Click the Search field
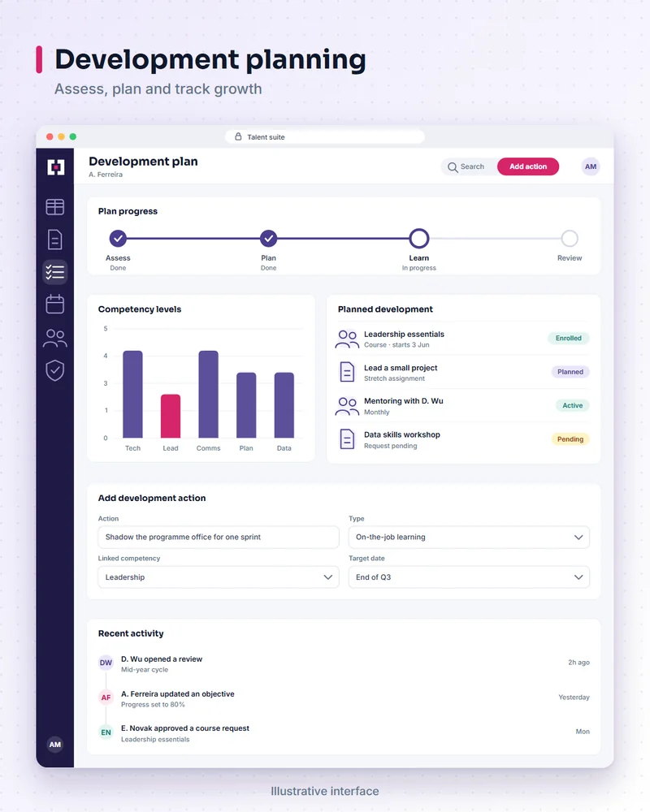The image size is (650, 812). pyautogui.click(x=469, y=166)
